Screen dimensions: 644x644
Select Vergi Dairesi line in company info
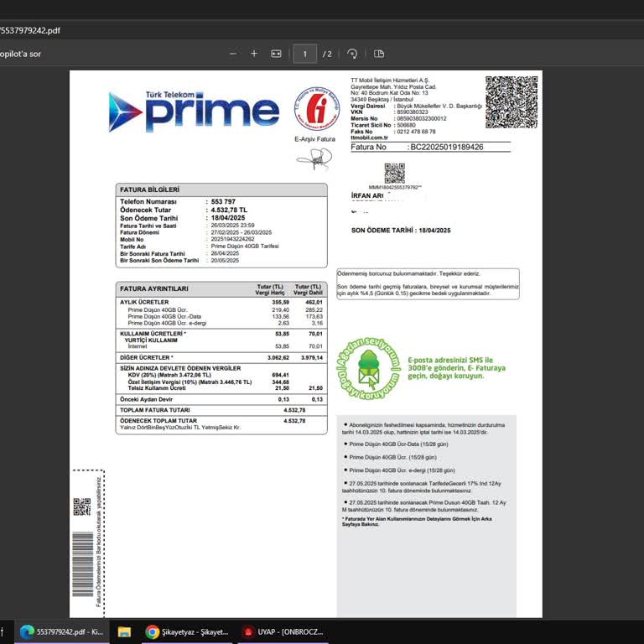pyautogui.click(x=417, y=106)
